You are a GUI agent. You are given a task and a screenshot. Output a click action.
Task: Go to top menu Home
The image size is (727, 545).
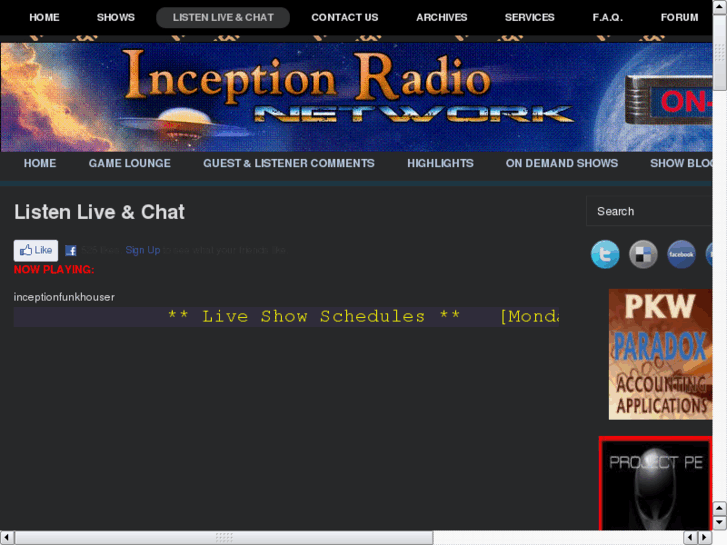pos(44,18)
